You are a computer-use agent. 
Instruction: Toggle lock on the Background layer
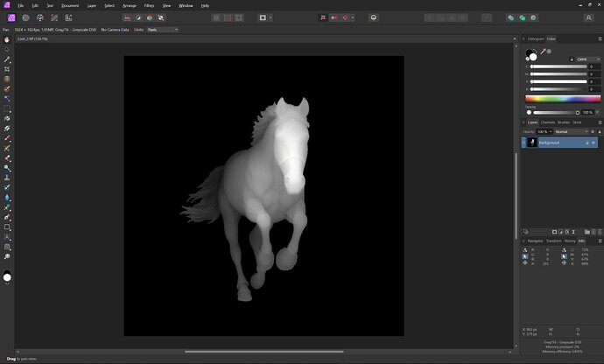pos(586,142)
